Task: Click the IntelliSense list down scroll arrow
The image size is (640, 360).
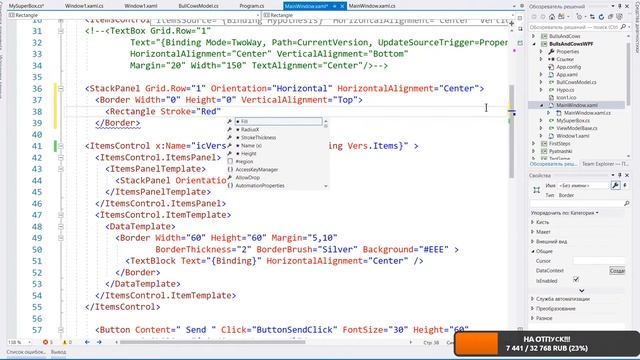Action: pyautogui.click(x=325, y=186)
